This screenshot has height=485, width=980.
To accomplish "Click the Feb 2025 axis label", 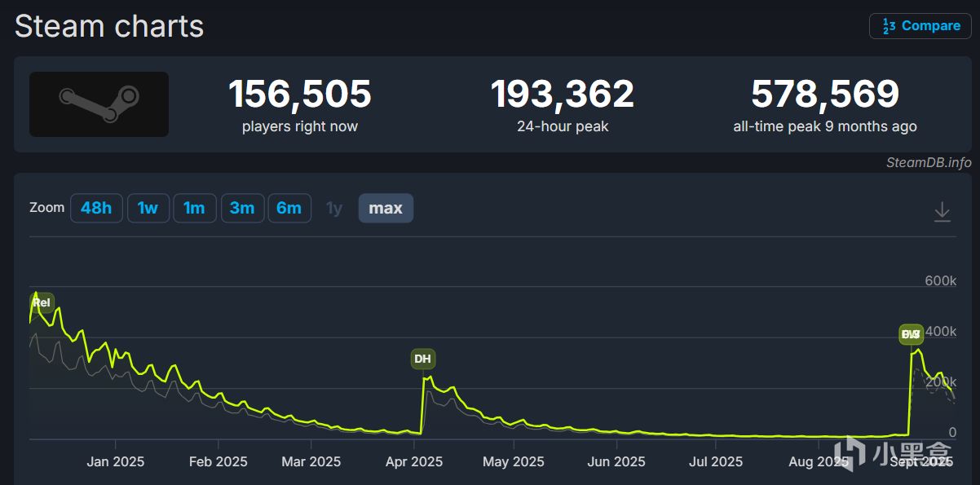I will coord(218,461).
